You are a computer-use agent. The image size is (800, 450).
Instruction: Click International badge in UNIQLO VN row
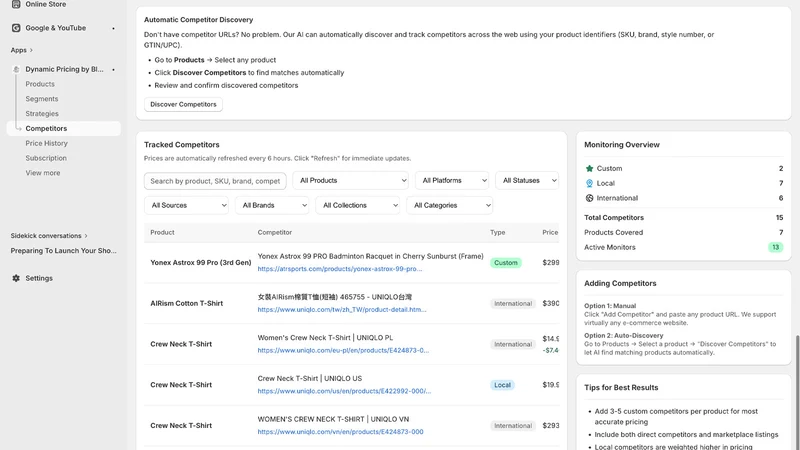(513, 426)
